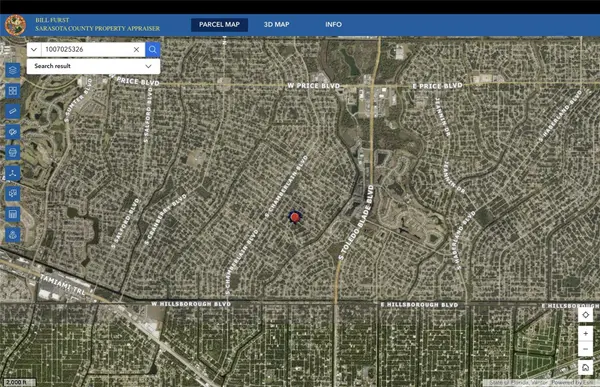Image resolution: width=600 pixels, height=387 pixels.
Task: Switch to the 3D MAP tab
Action: 276,24
